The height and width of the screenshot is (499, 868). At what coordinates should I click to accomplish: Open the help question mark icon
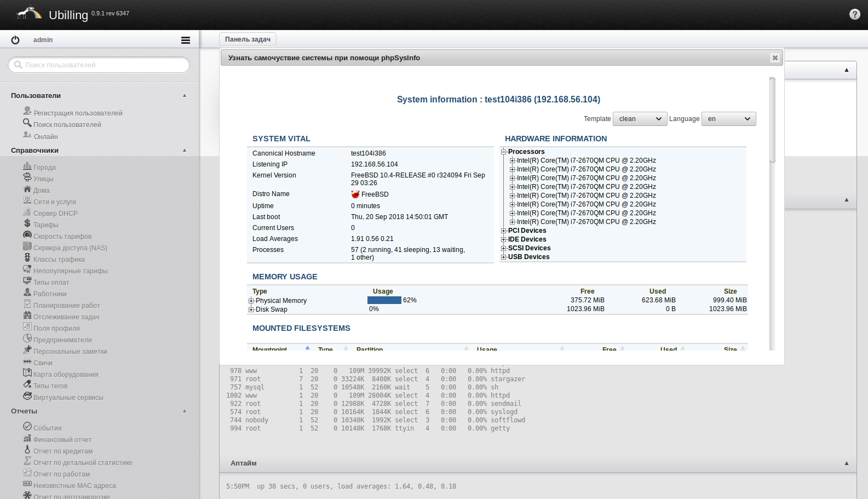tap(854, 14)
